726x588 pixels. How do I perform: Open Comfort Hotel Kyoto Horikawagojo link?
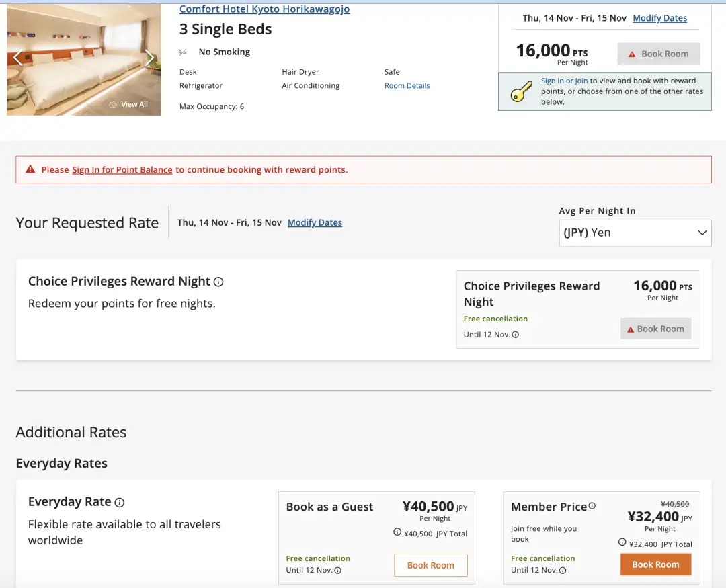[264, 9]
